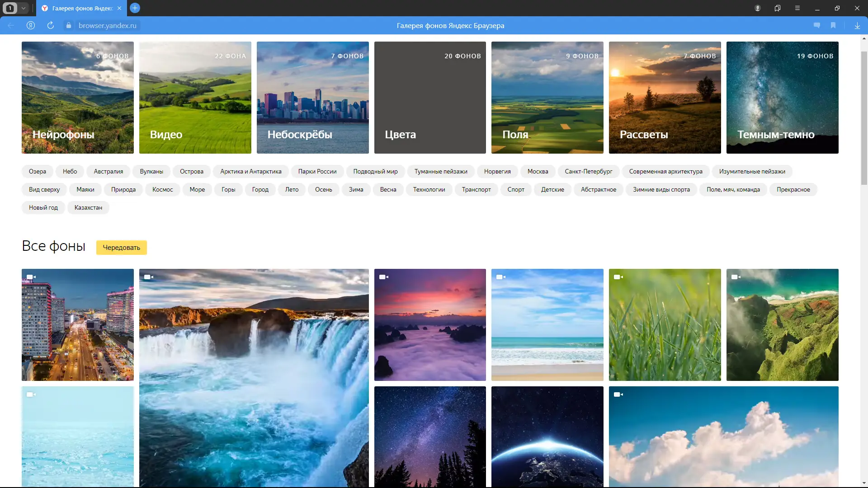868x488 pixels.
Task: Open the Темным-темно collection tile
Action: [x=782, y=98]
